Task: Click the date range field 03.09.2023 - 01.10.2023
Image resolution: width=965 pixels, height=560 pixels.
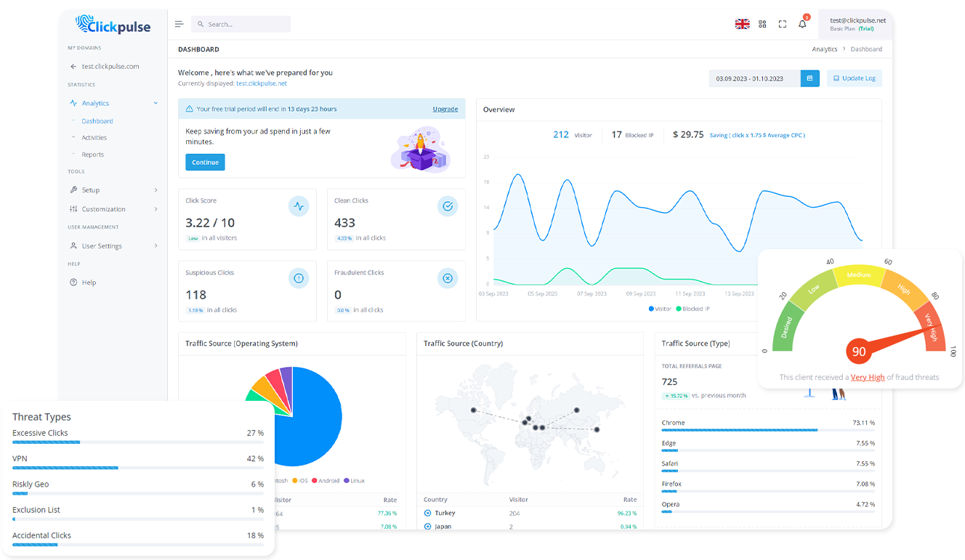Action: tap(755, 78)
